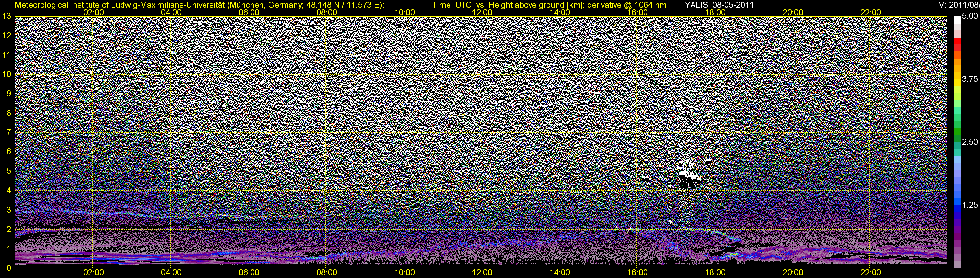Viewport: 980px width, 278px height.
Task: Click the 10:00 label on the bottom time axis
Action: [x=404, y=273]
